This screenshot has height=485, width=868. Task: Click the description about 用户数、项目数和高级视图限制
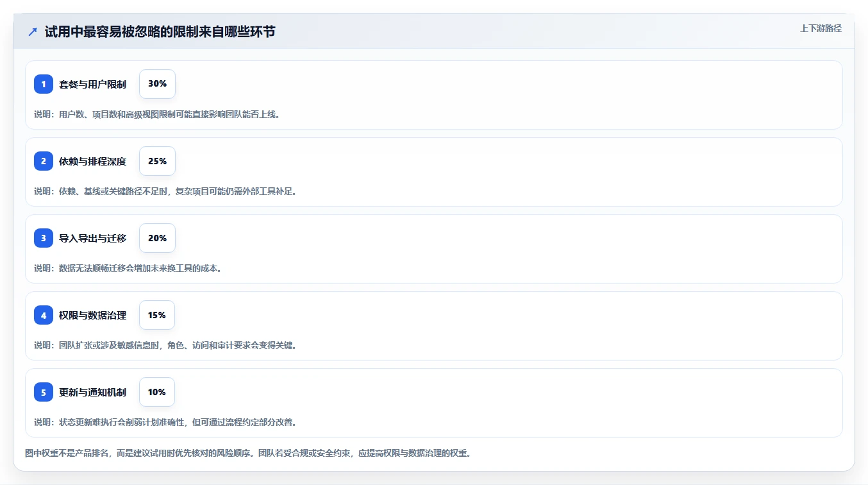click(157, 114)
